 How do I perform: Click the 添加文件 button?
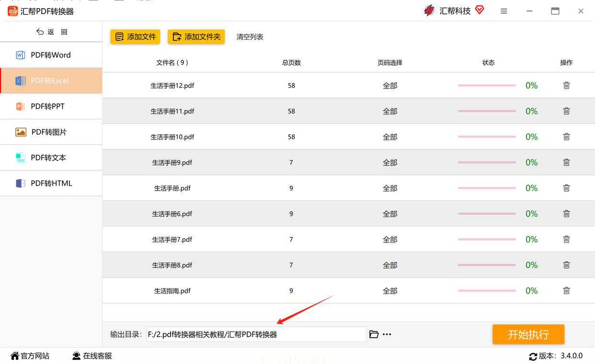point(135,37)
